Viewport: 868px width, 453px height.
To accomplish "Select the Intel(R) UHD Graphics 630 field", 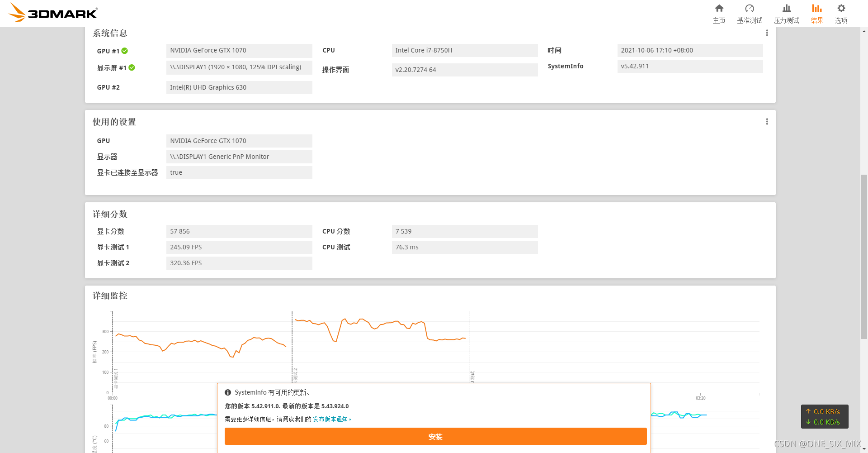I will (239, 87).
